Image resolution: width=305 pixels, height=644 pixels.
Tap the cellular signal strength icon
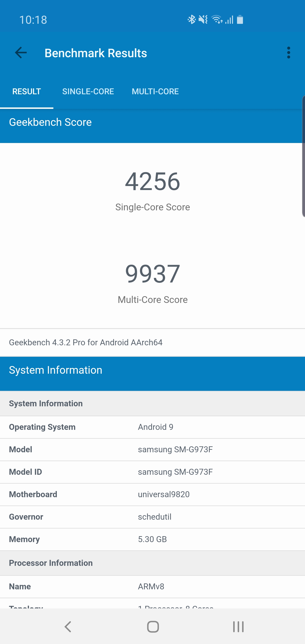[x=229, y=19]
